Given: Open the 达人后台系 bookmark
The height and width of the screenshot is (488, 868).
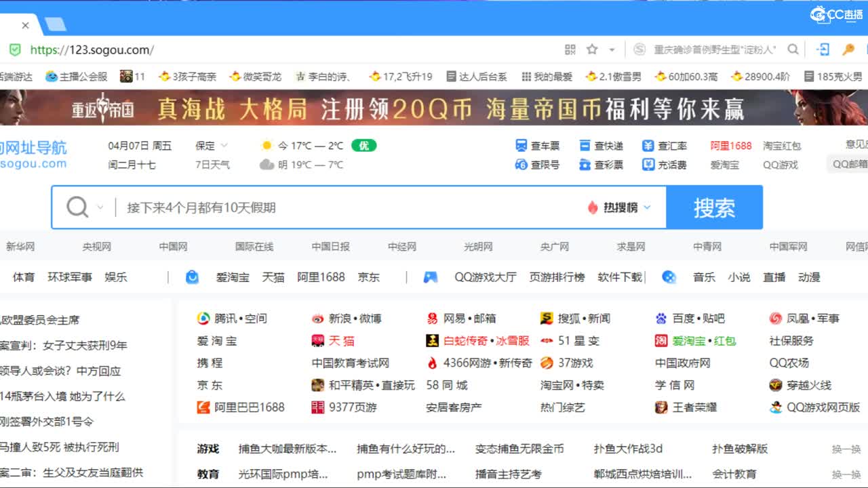Looking at the screenshot, I should click(475, 77).
